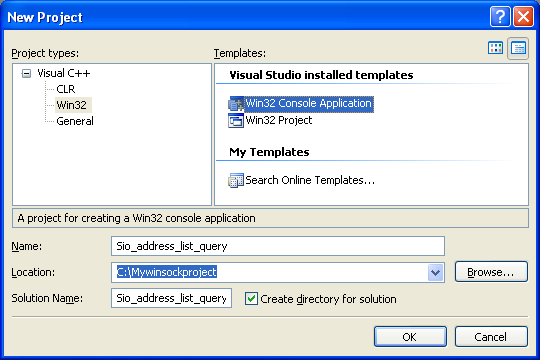
Task: Open Search Online Templates link text
Action: [x=310, y=180]
